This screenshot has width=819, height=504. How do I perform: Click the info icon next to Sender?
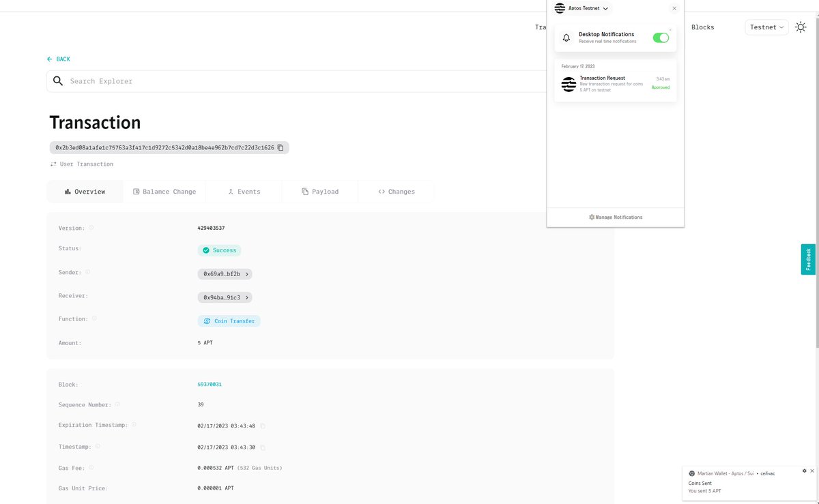tap(87, 272)
